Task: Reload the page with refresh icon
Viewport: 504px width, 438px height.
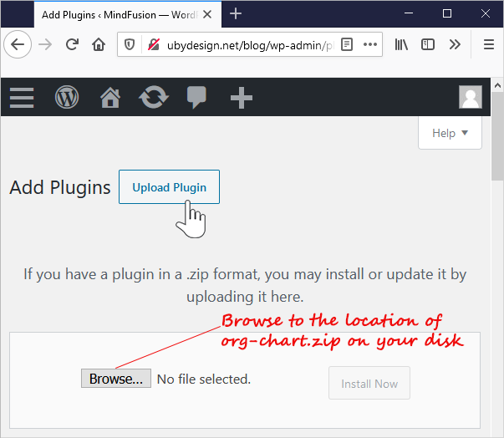Action: pos(72,44)
